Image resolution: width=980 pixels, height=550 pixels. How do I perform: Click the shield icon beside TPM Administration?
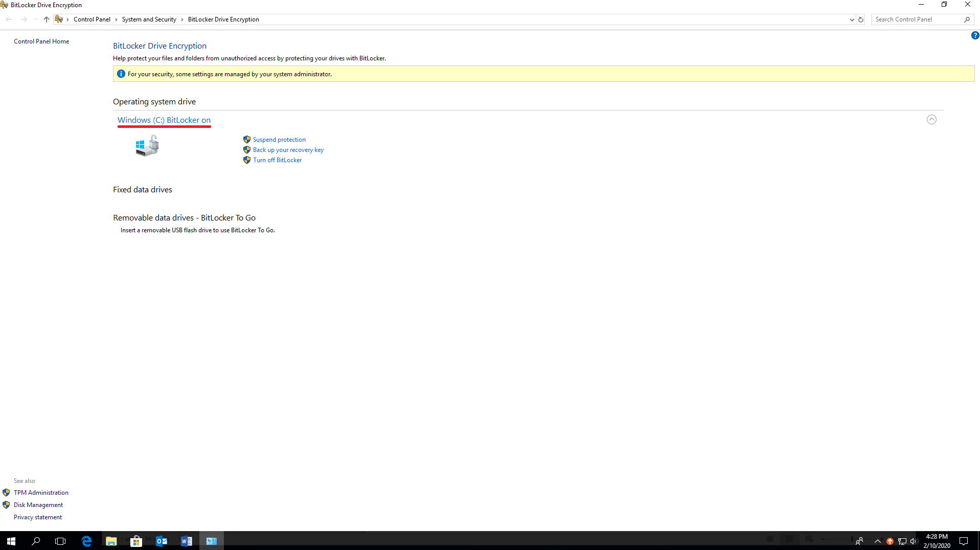tap(6, 492)
